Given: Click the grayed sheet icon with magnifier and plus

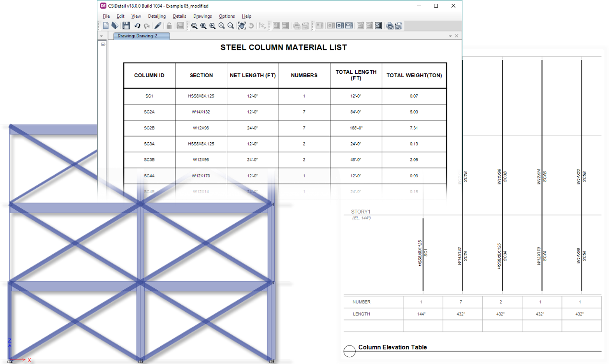Looking at the screenshot, I should tap(360, 26).
